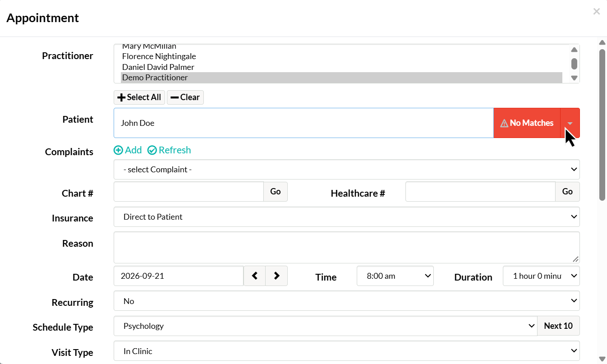Click the practitioner list scroll-up arrow
The height and width of the screenshot is (364, 607).
(574, 50)
